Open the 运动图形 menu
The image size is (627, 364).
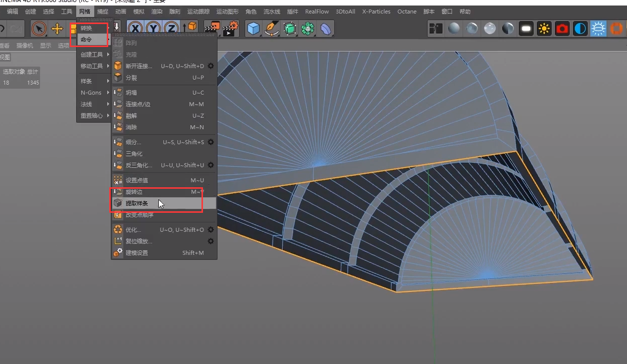228,12
